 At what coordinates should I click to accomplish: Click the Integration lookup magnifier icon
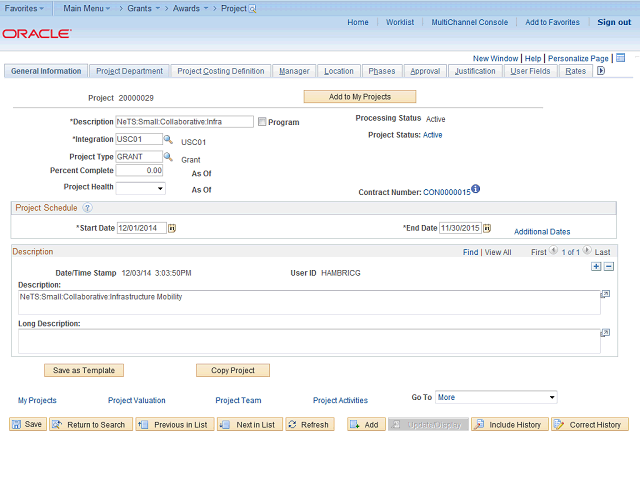pyautogui.click(x=168, y=140)
